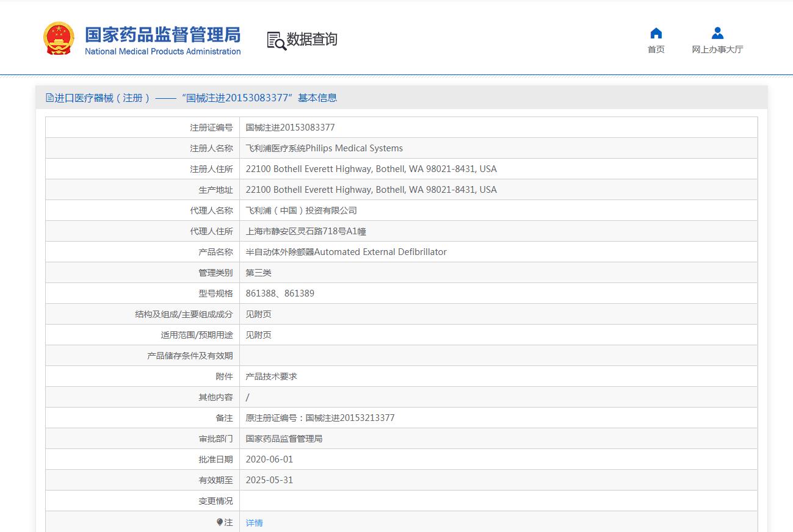This screenshot has width=793, height=532.
Task: Click the 注册人住所 address value
Action: tap(371, 169)
